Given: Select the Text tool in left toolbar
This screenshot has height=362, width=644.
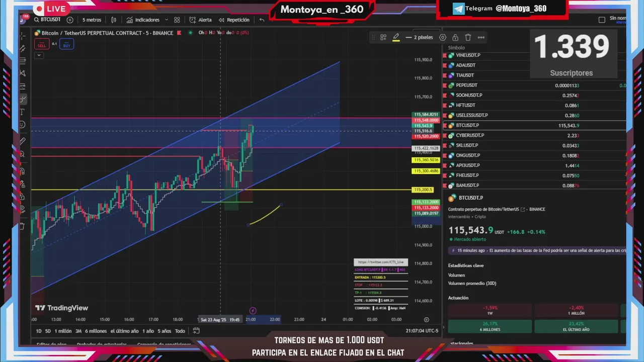Looking at the screenshot, I should tap(22, 112).
